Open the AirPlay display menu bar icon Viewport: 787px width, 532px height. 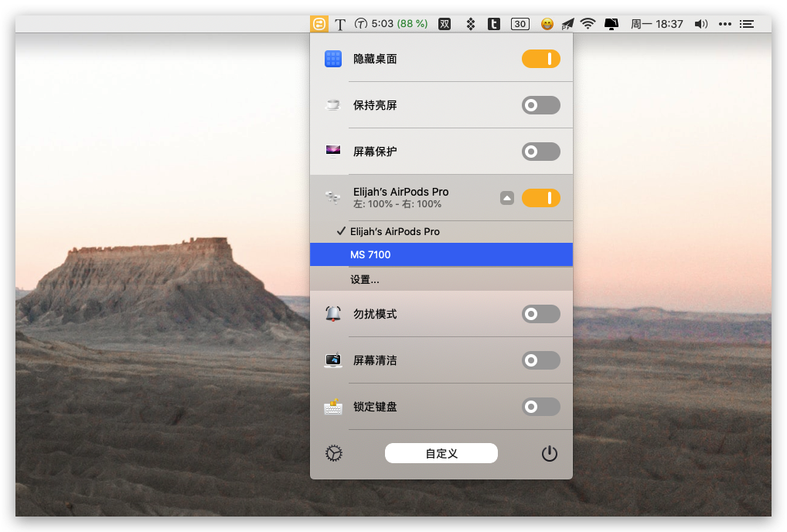(612, 24)
